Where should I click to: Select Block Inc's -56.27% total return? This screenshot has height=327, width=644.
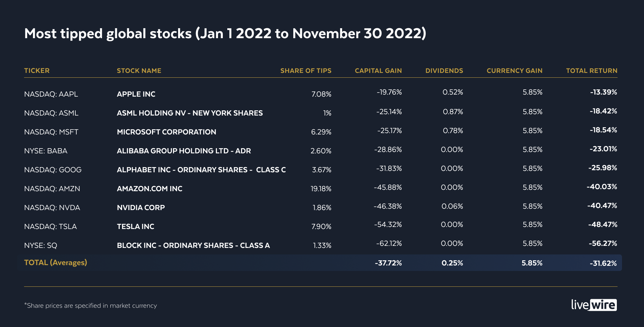603,243
